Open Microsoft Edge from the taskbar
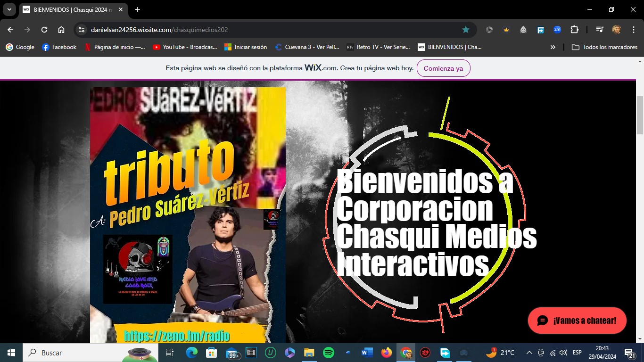 point(191,353)
